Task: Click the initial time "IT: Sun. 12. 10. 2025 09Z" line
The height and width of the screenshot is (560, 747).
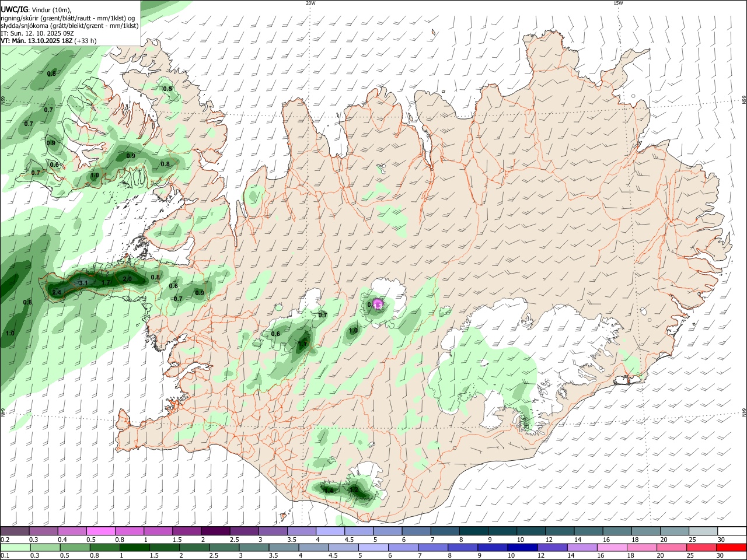Action: (x=37, y=33)
